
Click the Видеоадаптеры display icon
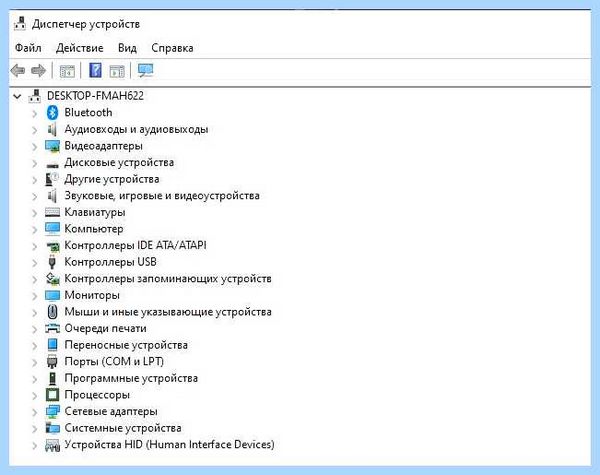(x=52, y=146)
